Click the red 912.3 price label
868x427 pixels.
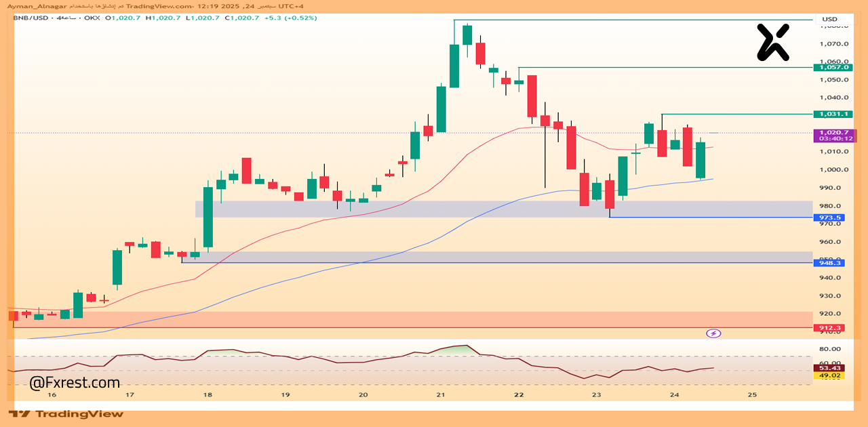[x=829, y=328]
